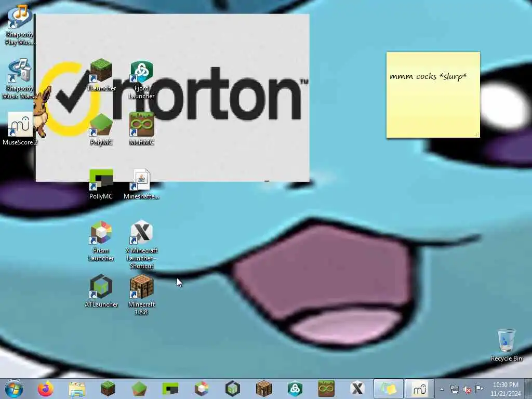Select X Minecraft Launcher shortcut icon
This screenshot has width=532, height=399.
coord(141,245)
